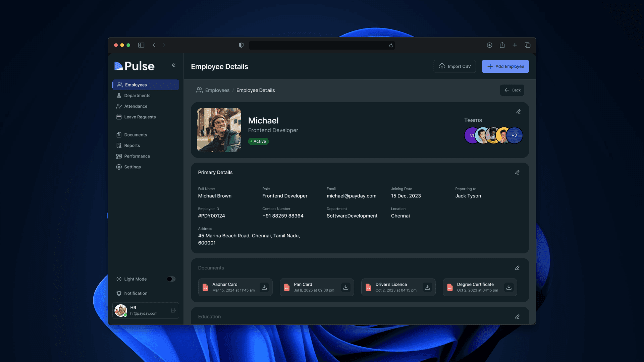Click the browser address bar
The width and height of the screenshot is (644, 362).
pyautogui.click(x=322, y=45)
